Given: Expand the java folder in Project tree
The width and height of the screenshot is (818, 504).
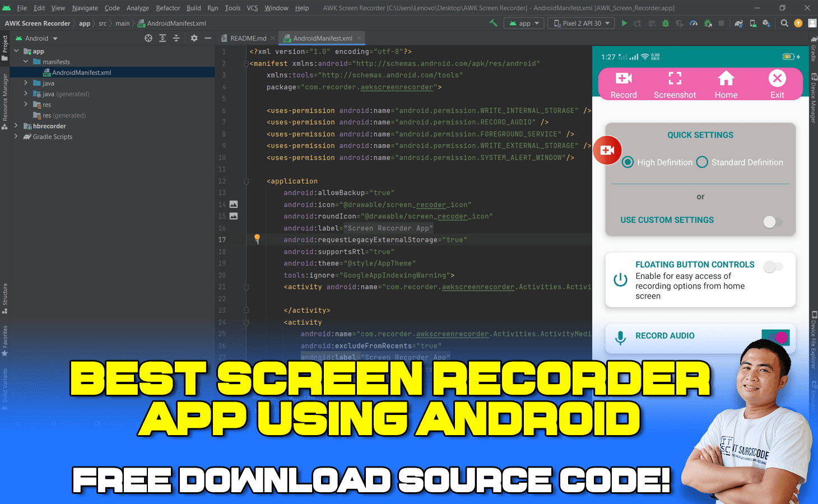Looking at the screenshot, I should 25,83.
